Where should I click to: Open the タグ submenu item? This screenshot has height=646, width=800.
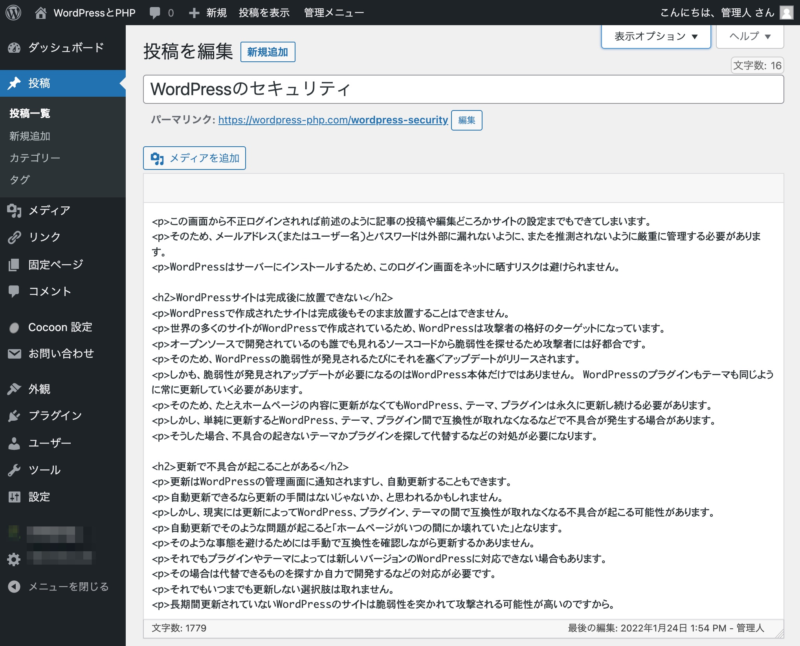[x=19, y=180]
